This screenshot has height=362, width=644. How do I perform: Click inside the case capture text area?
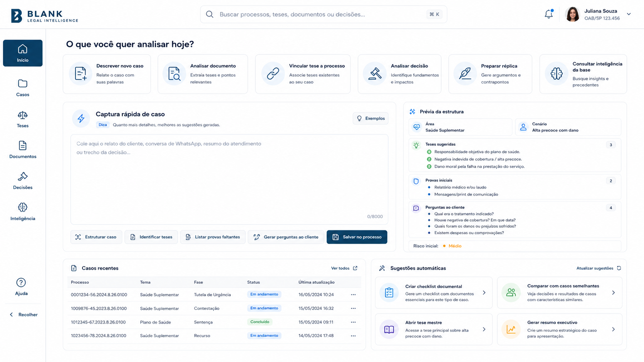[x=229, y=179]
